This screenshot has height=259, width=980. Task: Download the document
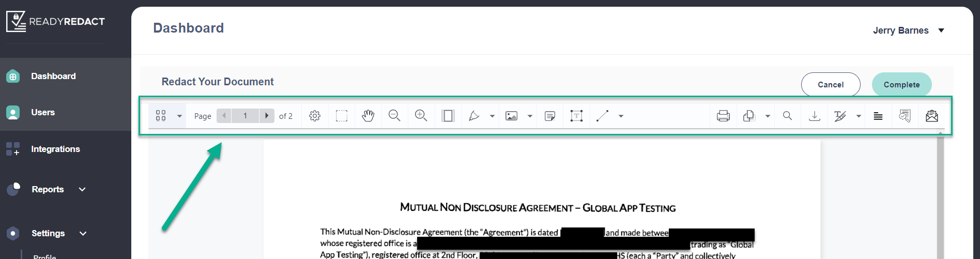[x=815, y=116]
